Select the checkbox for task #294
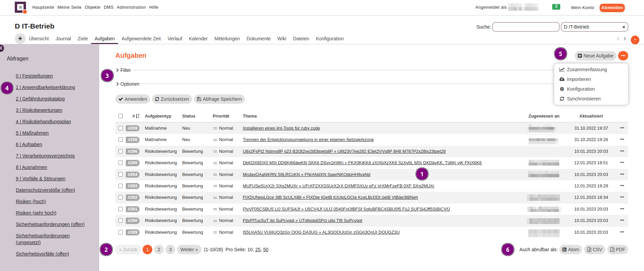Viewport: 644px width, 271px height. [120, 175]
